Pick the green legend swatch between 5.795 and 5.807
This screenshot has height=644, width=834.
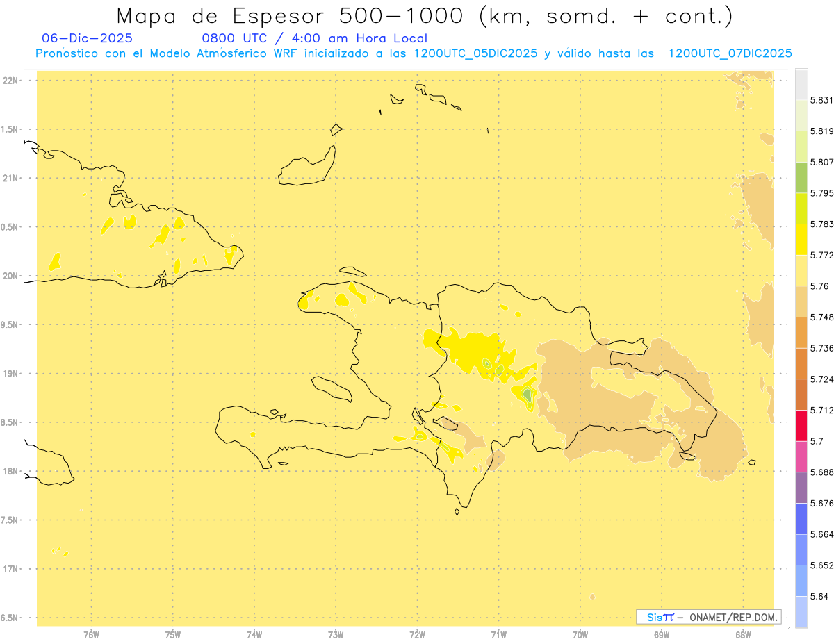click(x=801, y=177)
